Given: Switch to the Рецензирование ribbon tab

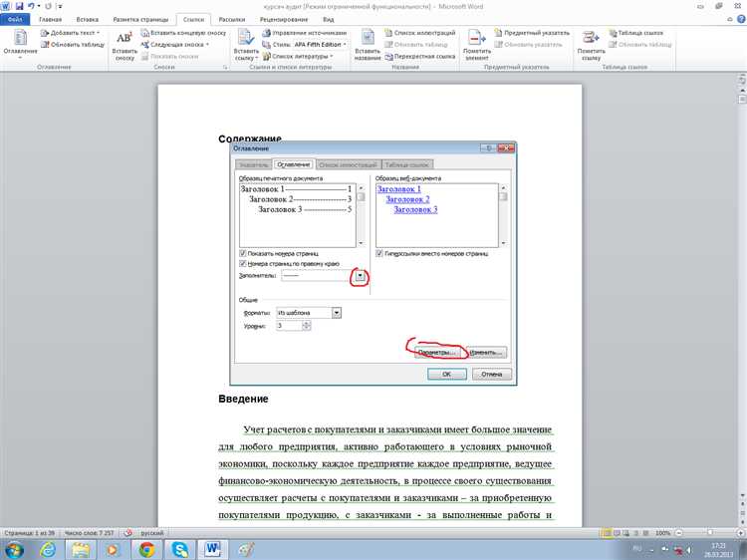Looking at the screenshot, I should pos(284,20).
